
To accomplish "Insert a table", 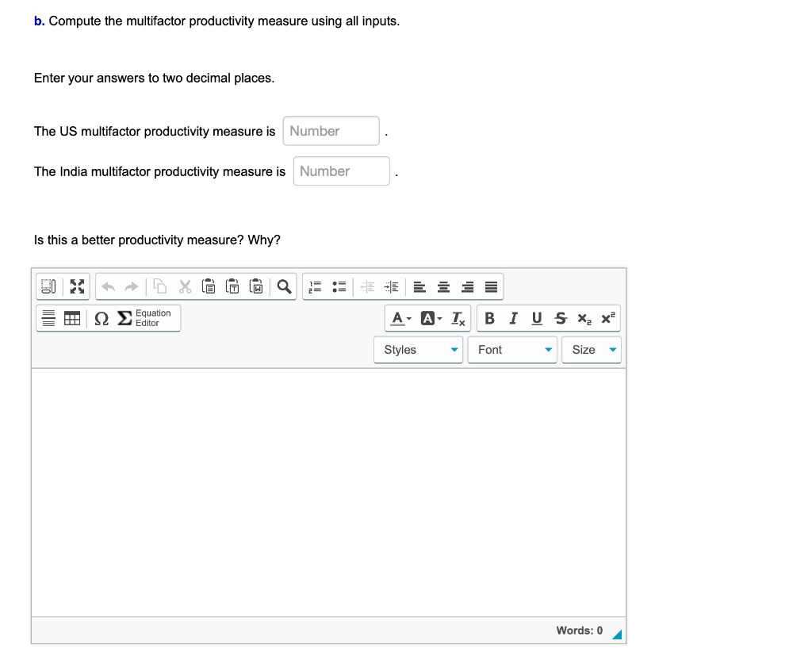I will 72,318.
